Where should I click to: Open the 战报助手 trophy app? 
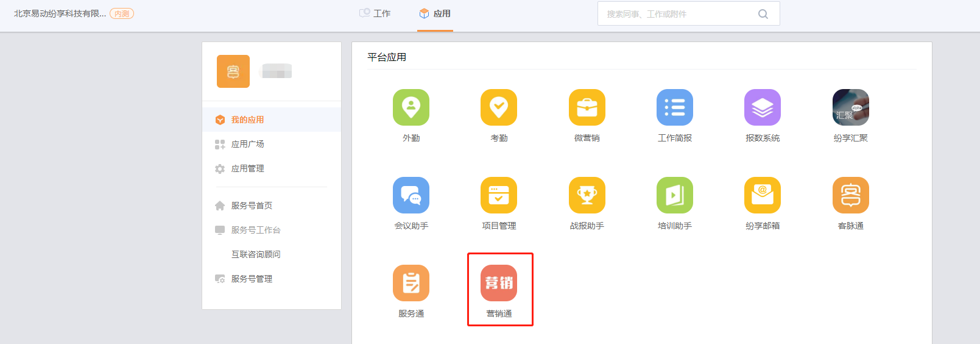tap(587, 195)
